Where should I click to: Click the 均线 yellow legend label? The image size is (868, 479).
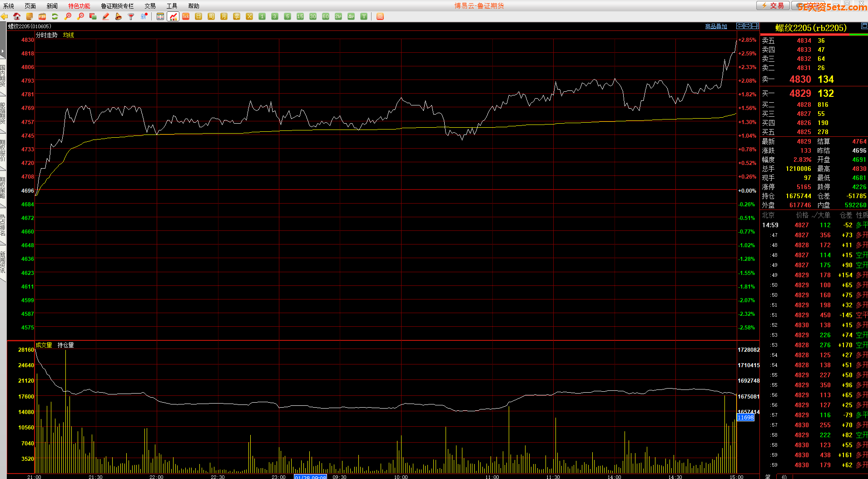click(x=68, y=35)
